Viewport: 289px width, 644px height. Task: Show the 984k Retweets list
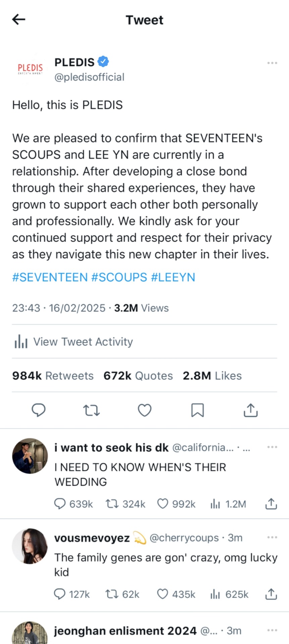click(53, 376)
